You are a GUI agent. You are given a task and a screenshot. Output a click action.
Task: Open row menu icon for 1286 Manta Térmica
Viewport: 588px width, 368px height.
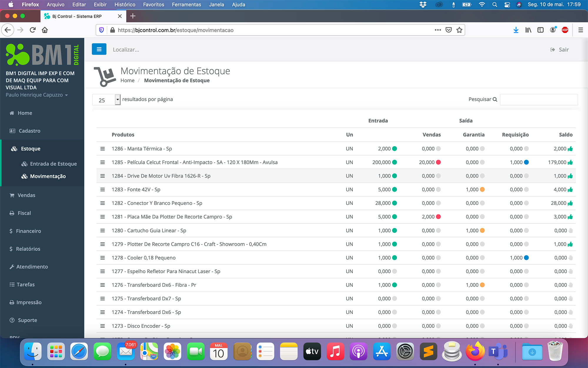pyautogui.click(x=102, y=149)
